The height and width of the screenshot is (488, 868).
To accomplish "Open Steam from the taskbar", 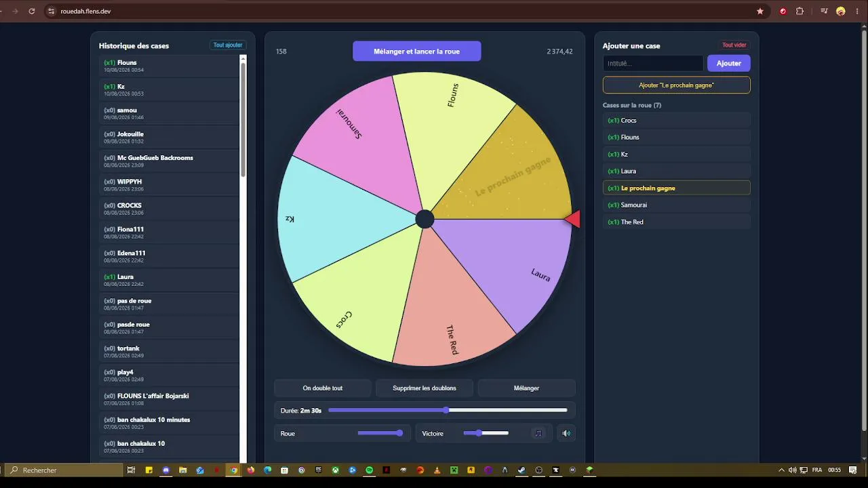I will (522, 470).
